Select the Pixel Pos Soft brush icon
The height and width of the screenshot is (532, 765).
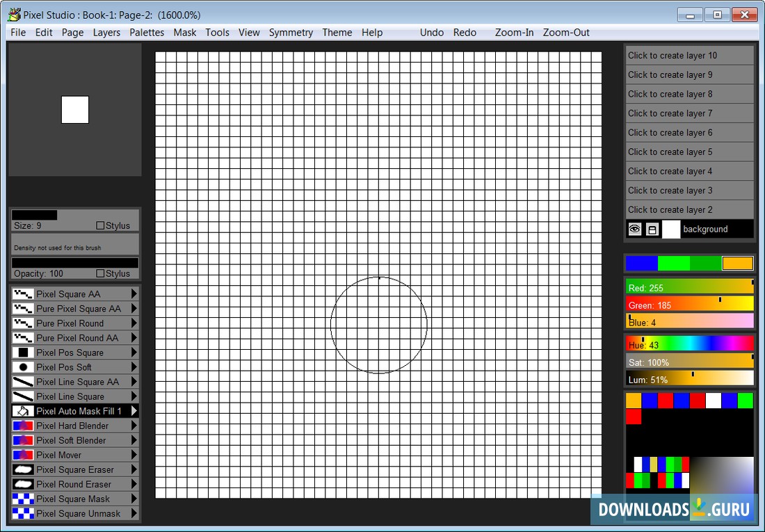[x=23, y=367]
